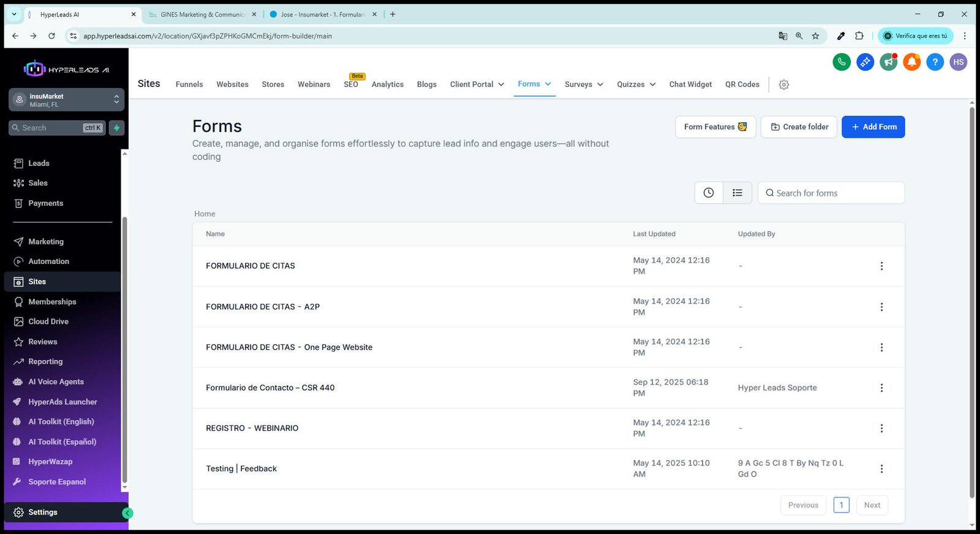Image resolution: width=980 pixels, height=534 pixels.
Task: Click the sidebar Search box
Action: point(57,127)
